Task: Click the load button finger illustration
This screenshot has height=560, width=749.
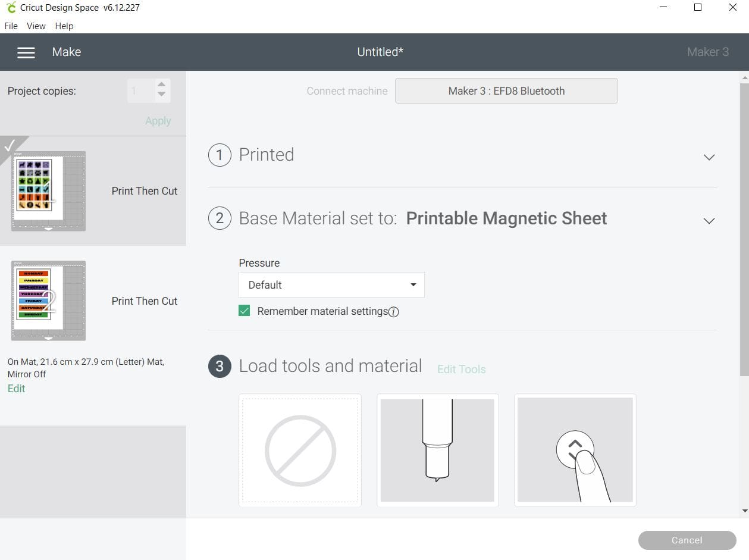Action: click(x=575, y=450)
